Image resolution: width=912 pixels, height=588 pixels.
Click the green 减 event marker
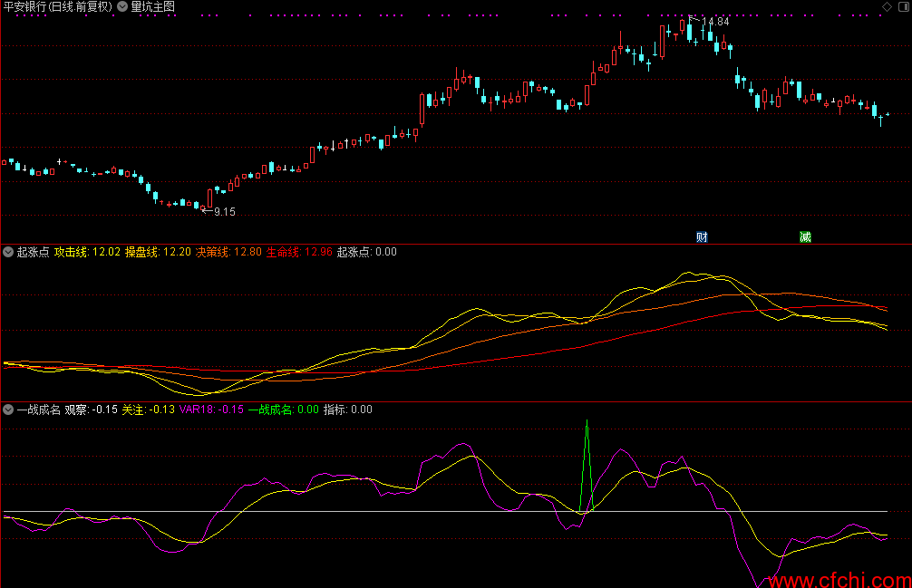[x=806, y=237]
